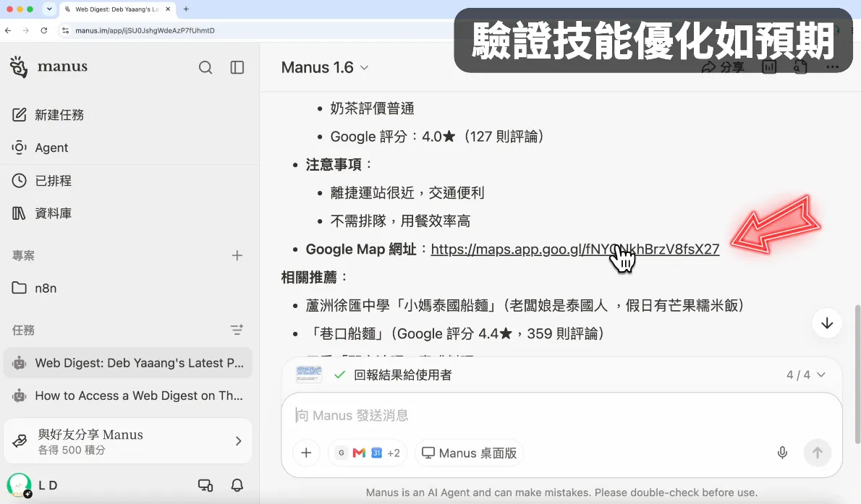
Task: Go forward in browser history
Action: (x=26, y=31)
